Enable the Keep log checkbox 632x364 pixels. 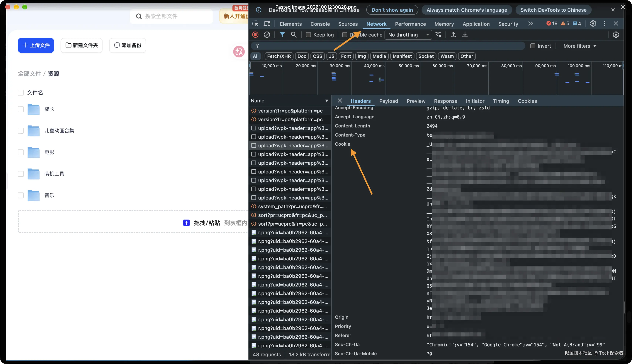click(x=308, y=35)
